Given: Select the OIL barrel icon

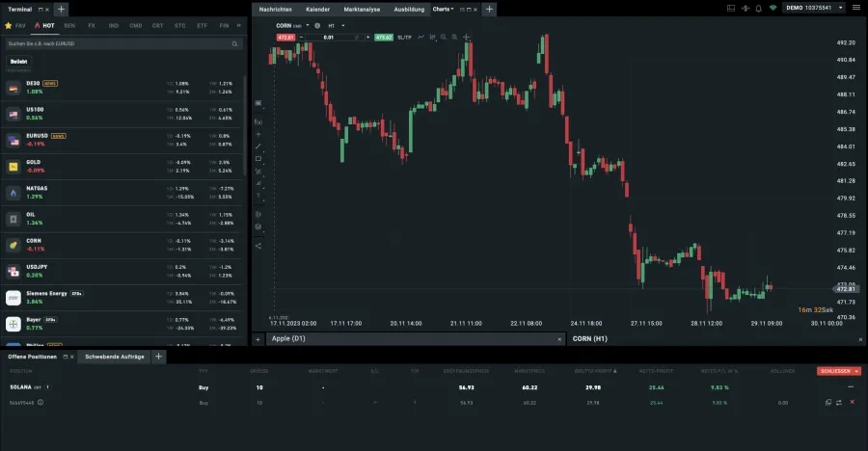Looking at the screenshot, I should [14, 219].
